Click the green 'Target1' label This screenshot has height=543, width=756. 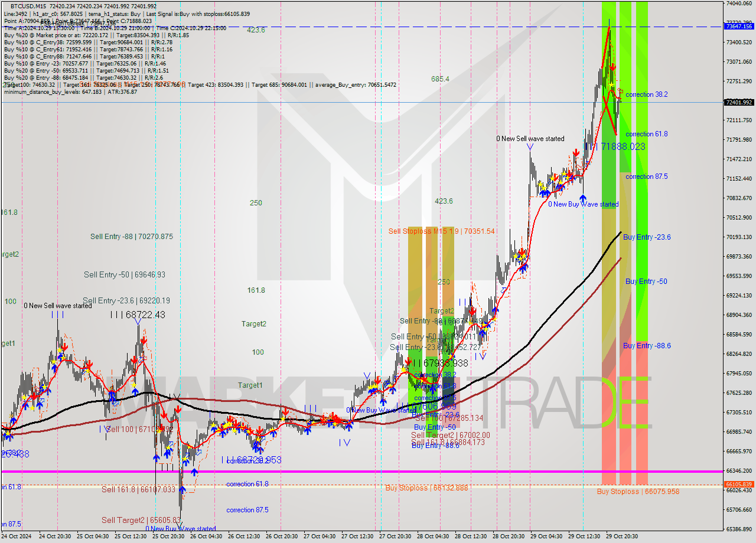coord(250,385)
